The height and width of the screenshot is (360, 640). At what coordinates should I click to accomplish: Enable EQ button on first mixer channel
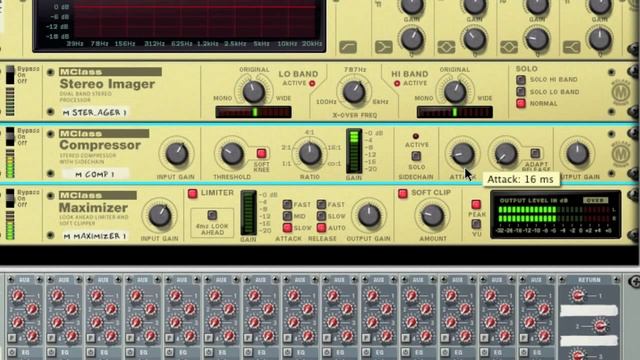12,352
